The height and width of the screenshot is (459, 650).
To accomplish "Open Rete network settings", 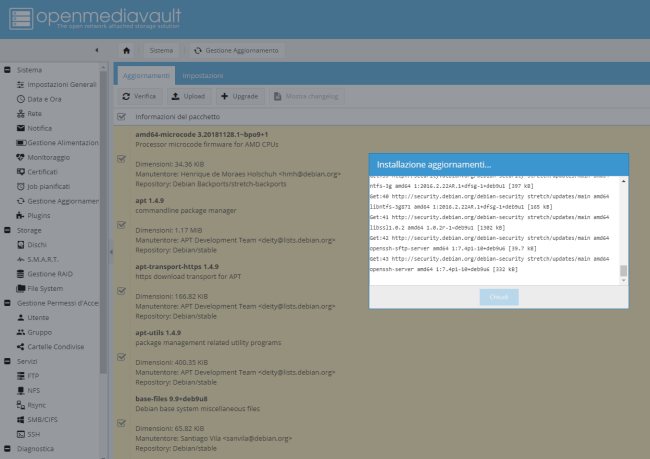I will pyautogui.click(x=29, y=114).
